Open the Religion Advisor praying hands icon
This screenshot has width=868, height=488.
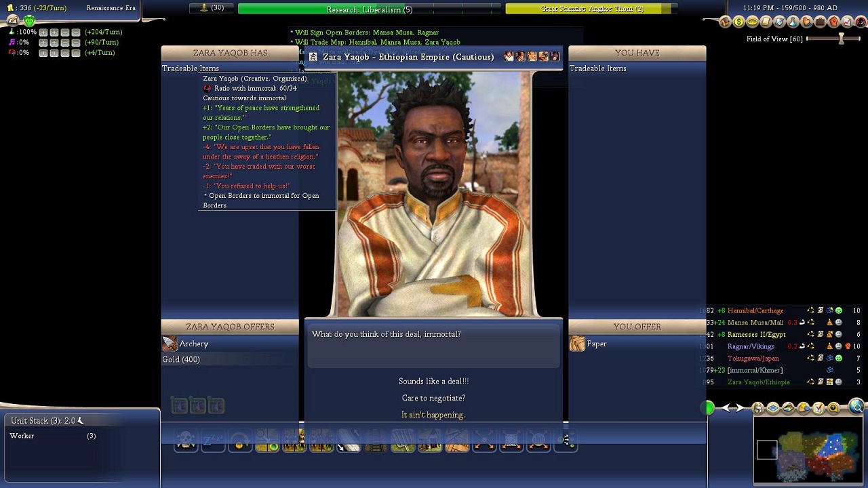806,22
